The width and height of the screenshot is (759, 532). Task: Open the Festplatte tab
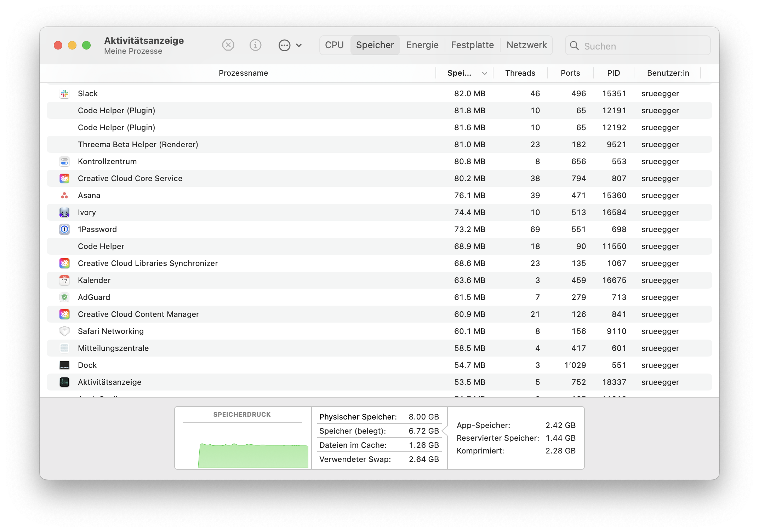472,45
